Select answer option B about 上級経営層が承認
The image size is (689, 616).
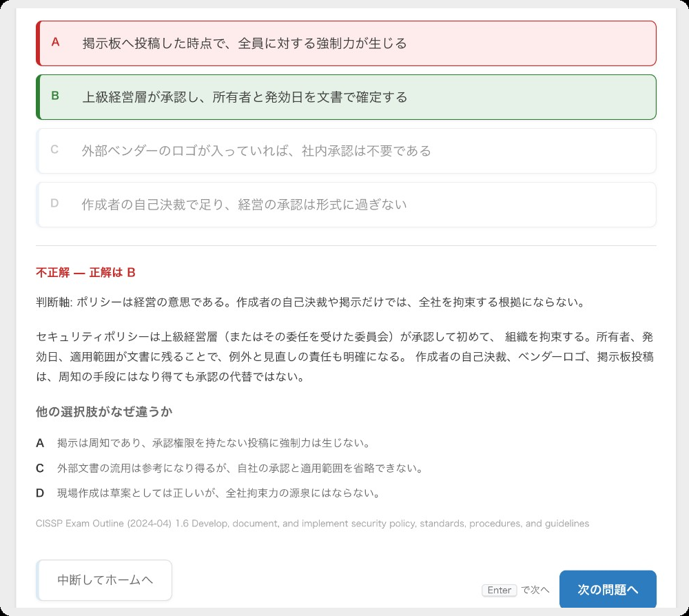pos(346,97)
